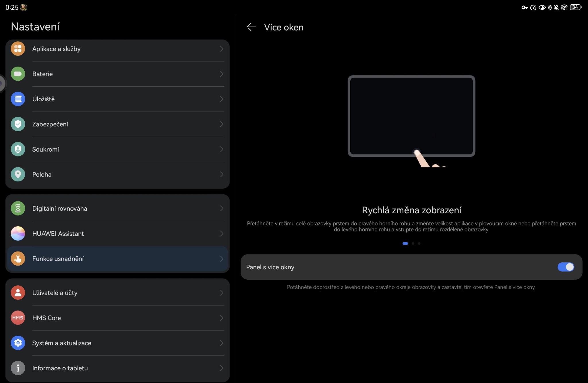Expand Soukromí using its chevron arrow
This screenshot has width=588, height=383.
(221, 149)
